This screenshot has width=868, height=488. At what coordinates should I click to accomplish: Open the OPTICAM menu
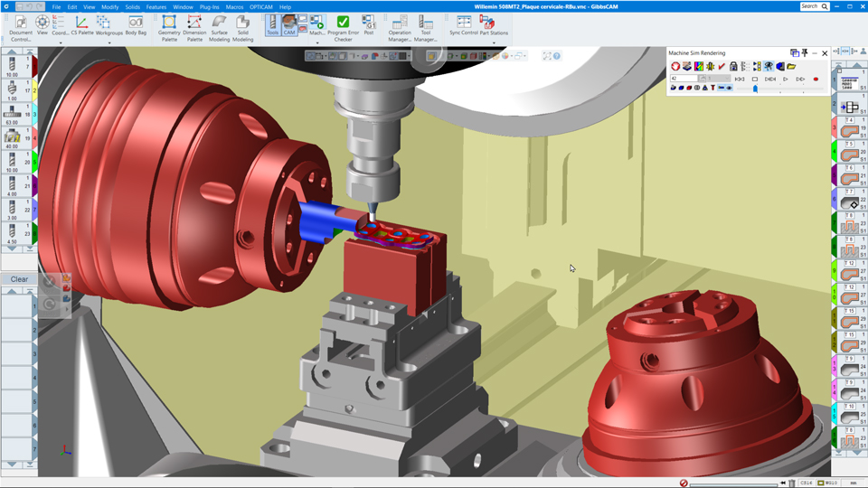(260, 6)
